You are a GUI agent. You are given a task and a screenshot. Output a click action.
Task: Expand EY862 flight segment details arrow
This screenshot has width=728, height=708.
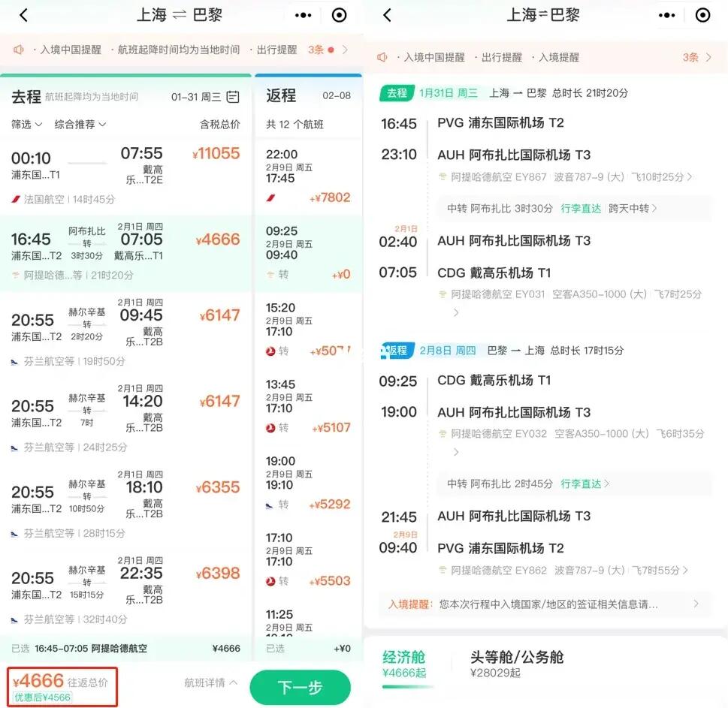click(x=685, y=570)
